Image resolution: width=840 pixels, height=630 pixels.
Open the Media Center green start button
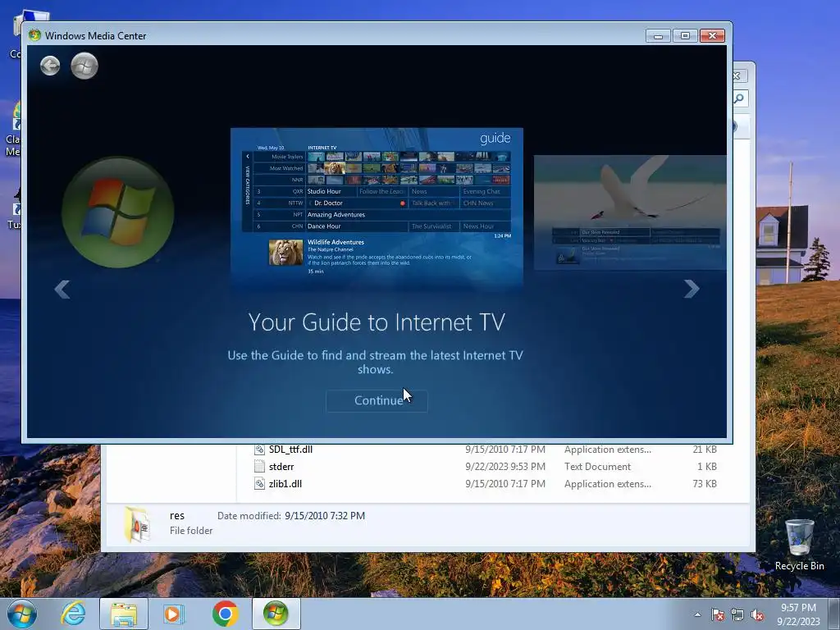click(x=84, y=66)
